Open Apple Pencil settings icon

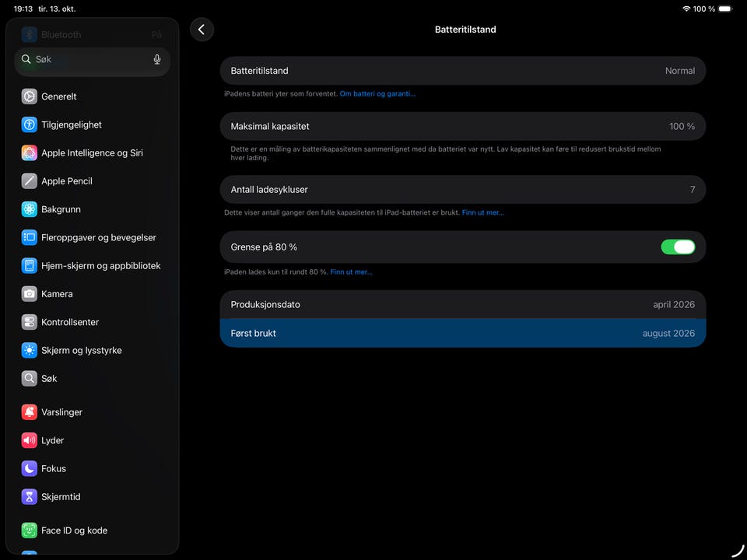29,181
